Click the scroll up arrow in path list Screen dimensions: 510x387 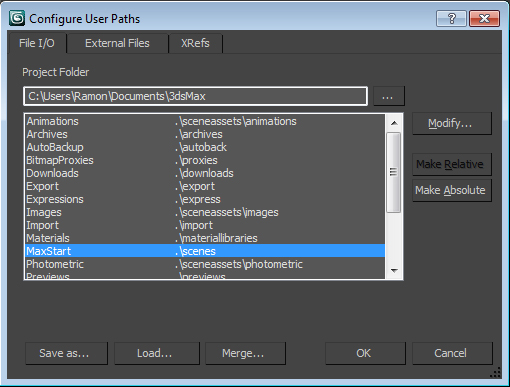point(394,123)
